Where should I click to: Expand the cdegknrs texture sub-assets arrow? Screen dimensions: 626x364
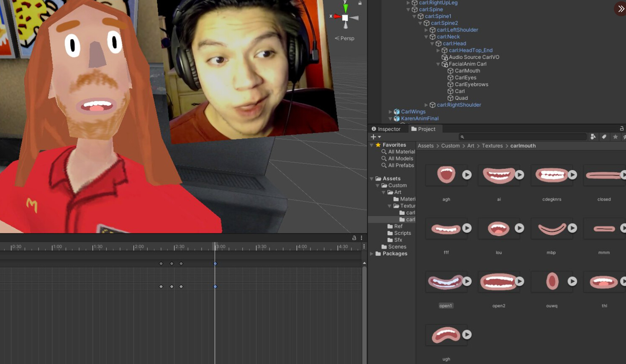pyautogui.click(x=572, y=175)
